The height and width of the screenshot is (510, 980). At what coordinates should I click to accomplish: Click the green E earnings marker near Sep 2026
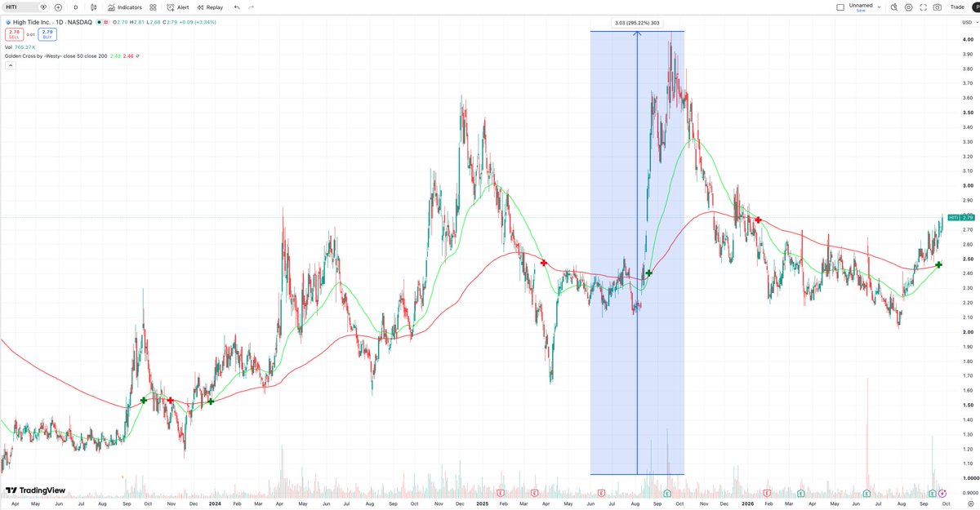click(933, 494)
